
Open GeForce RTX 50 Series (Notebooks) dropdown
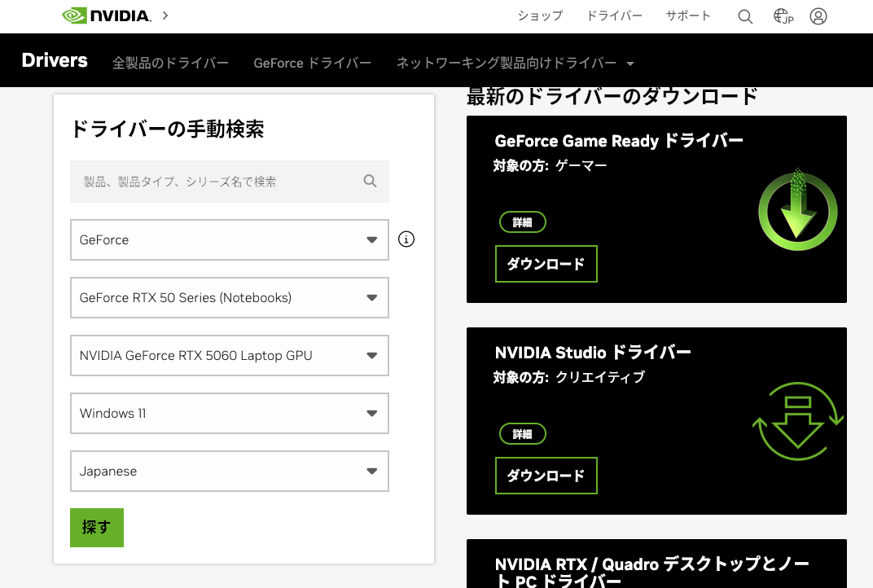230,297
